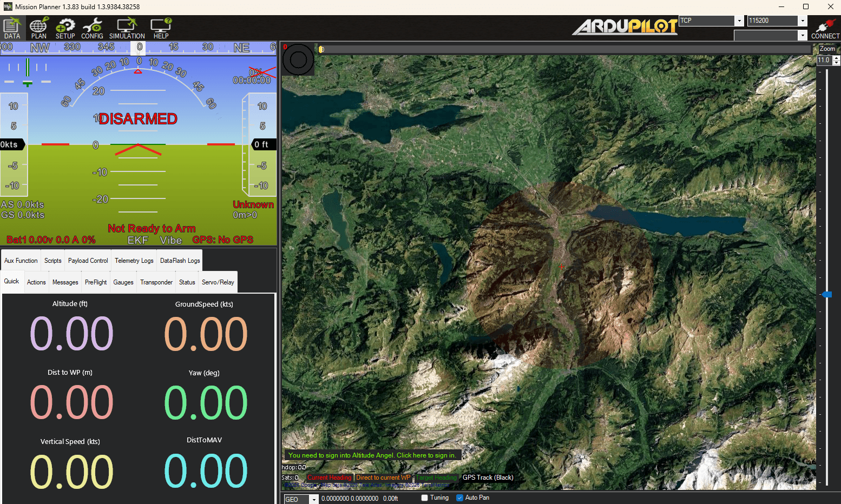The height and width of the screenshot is (504, 841).
Task: Toggle the GPS Track (Black) overlay label
Action: coord(487,478)
